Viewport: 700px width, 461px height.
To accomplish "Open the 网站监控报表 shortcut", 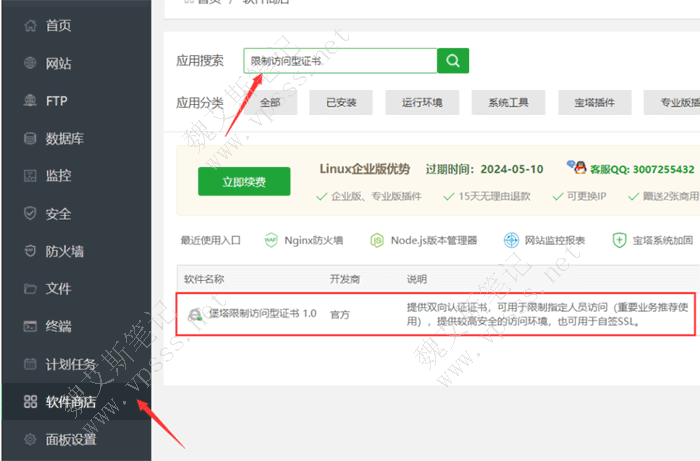I will click(544, 240).
